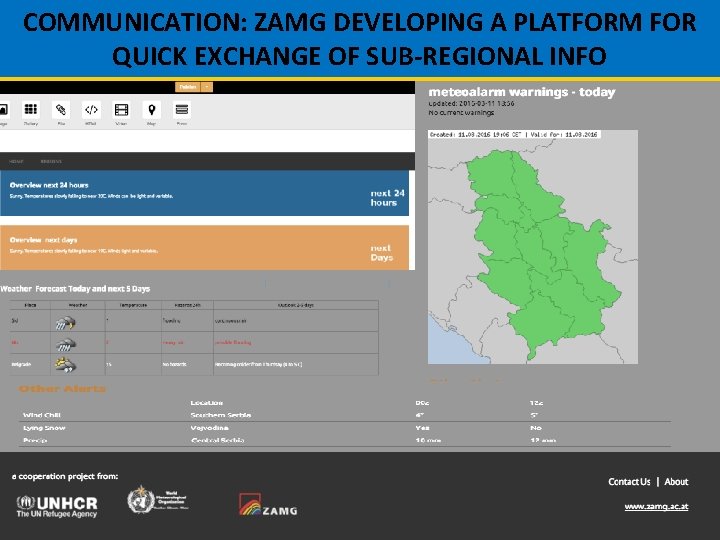Viewport: 720px width, 540px height.
Task: Click the rain cloud icon in the red row
Action: tap(66, 344)
